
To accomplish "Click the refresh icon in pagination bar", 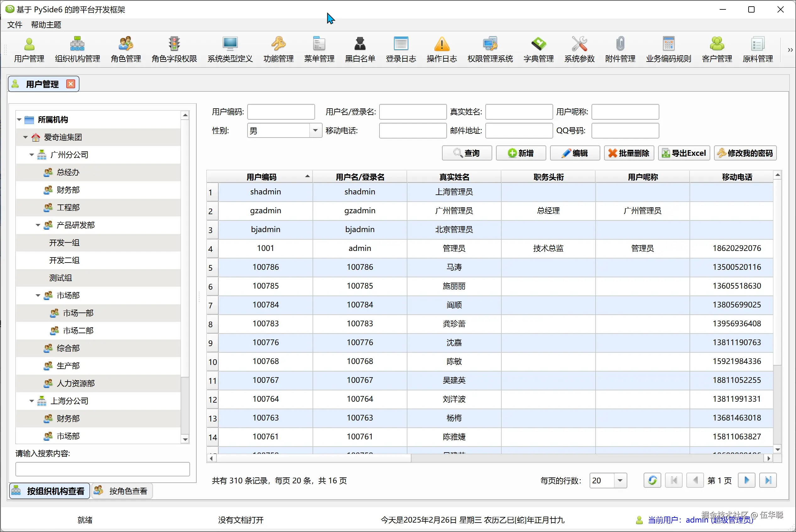I will (652, 480).
